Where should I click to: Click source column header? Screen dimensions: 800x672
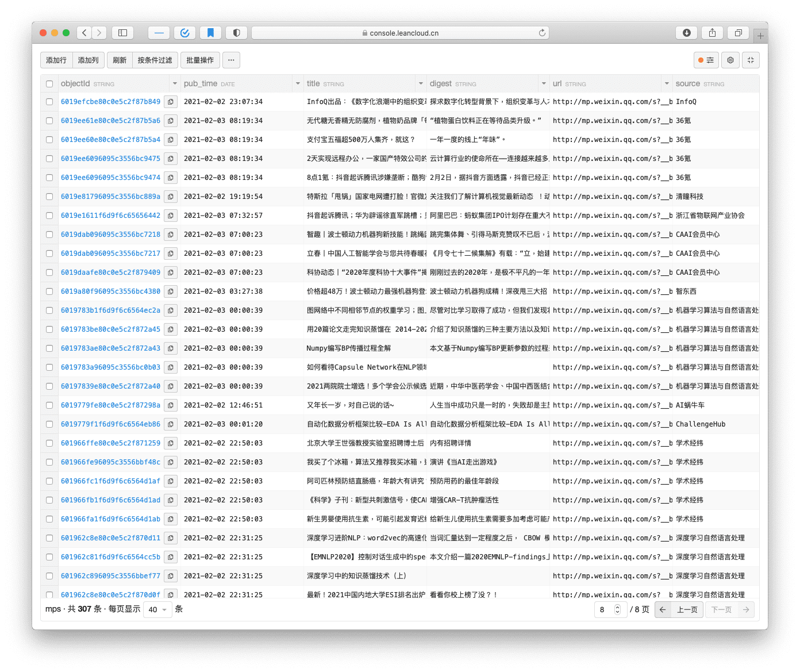click(716, 84)
